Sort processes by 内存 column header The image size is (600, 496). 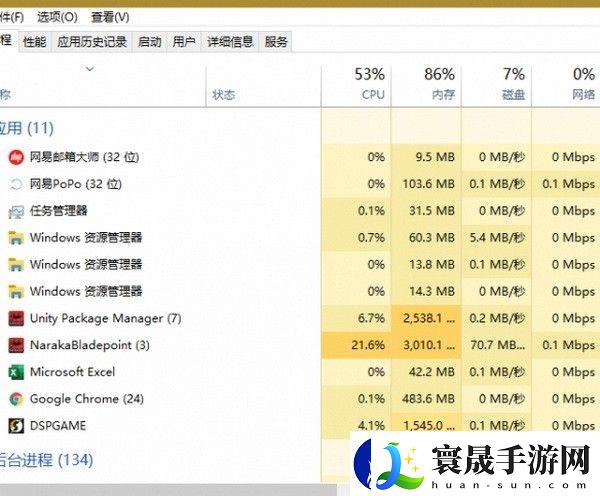pos(440,84)
